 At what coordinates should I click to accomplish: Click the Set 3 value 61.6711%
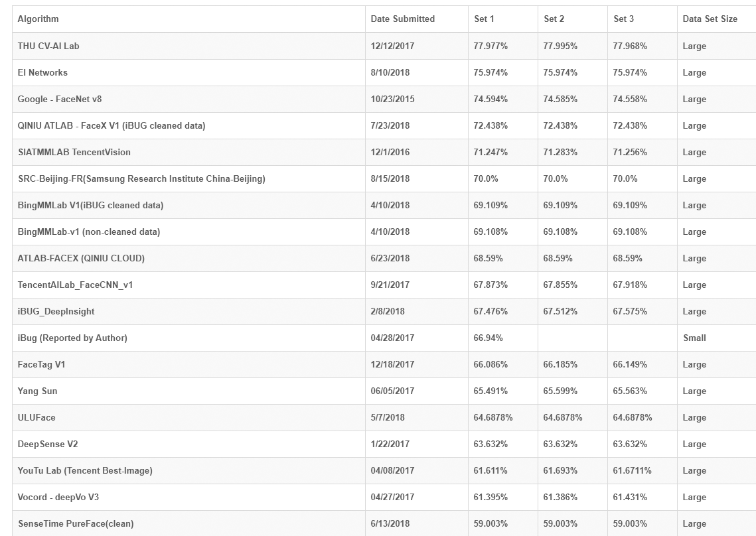632,470
